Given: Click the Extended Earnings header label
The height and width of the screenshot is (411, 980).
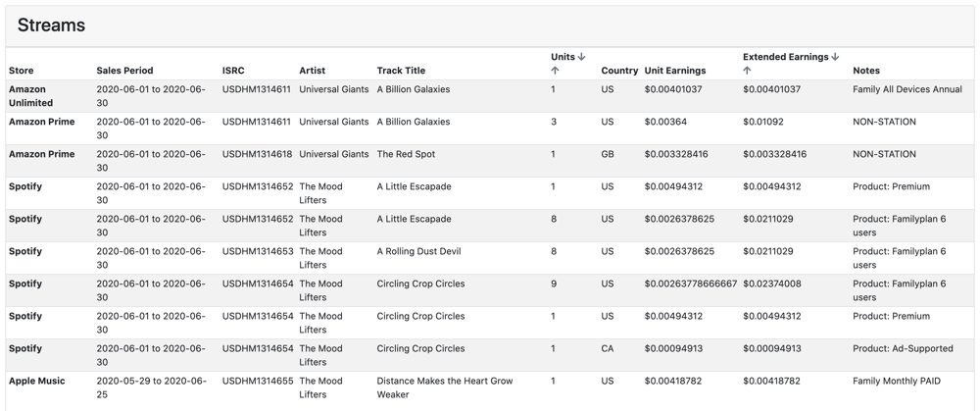Looking at the screenshot, I should (x=786, y=57).
